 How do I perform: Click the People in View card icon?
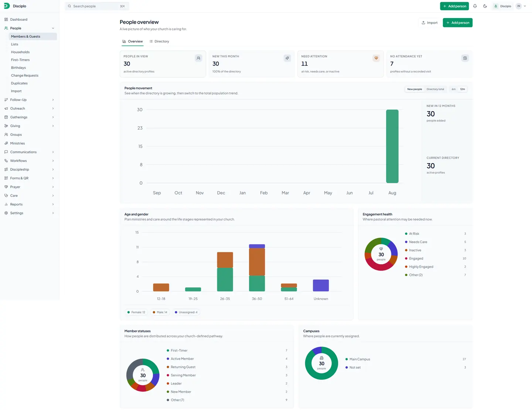tap(198, 58)
